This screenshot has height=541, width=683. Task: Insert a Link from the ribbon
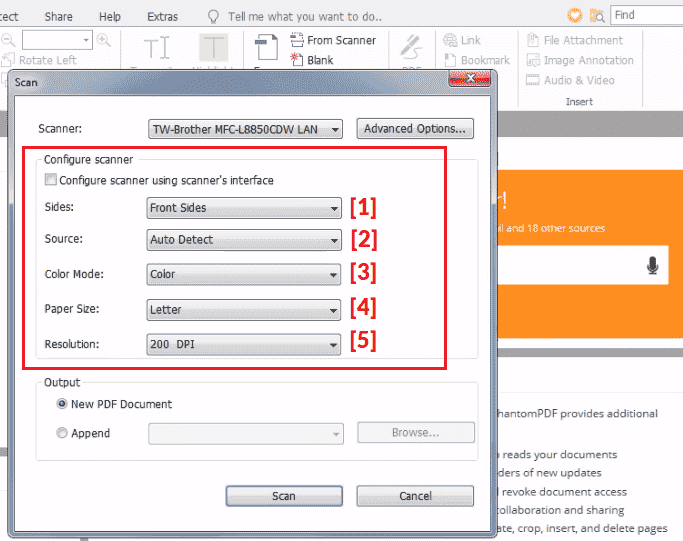pos(462,40)
